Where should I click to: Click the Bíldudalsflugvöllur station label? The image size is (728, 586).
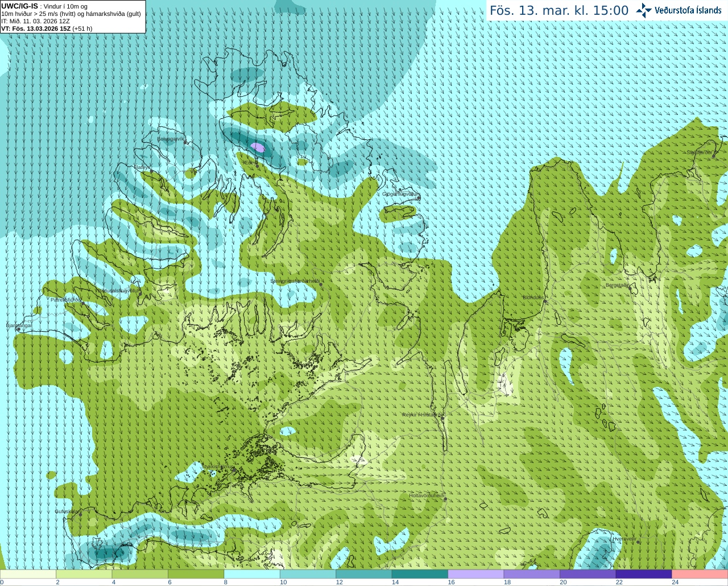point(117,290)
